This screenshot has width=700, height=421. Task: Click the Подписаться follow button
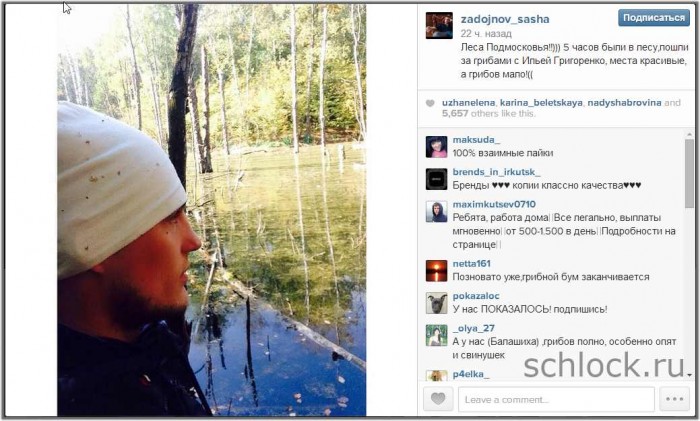point(654,18)
